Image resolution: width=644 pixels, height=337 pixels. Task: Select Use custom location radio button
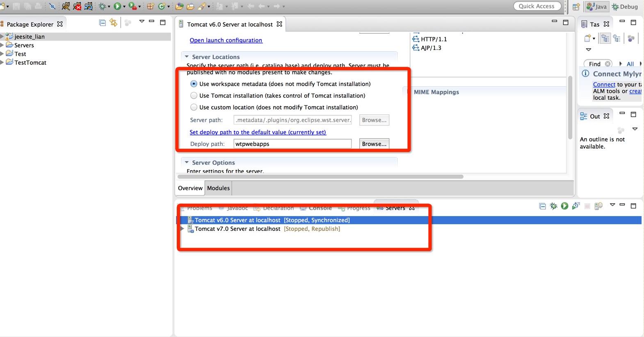(194, 107)
